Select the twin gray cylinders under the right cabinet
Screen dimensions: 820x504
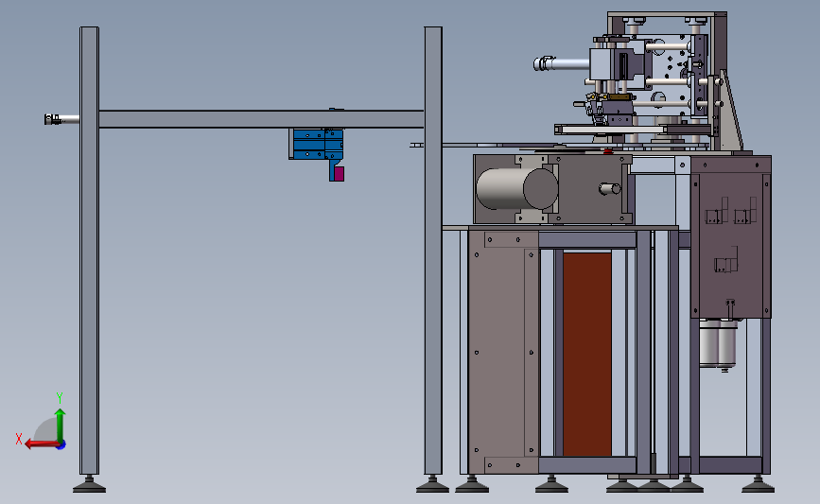(x=719, y=344)
